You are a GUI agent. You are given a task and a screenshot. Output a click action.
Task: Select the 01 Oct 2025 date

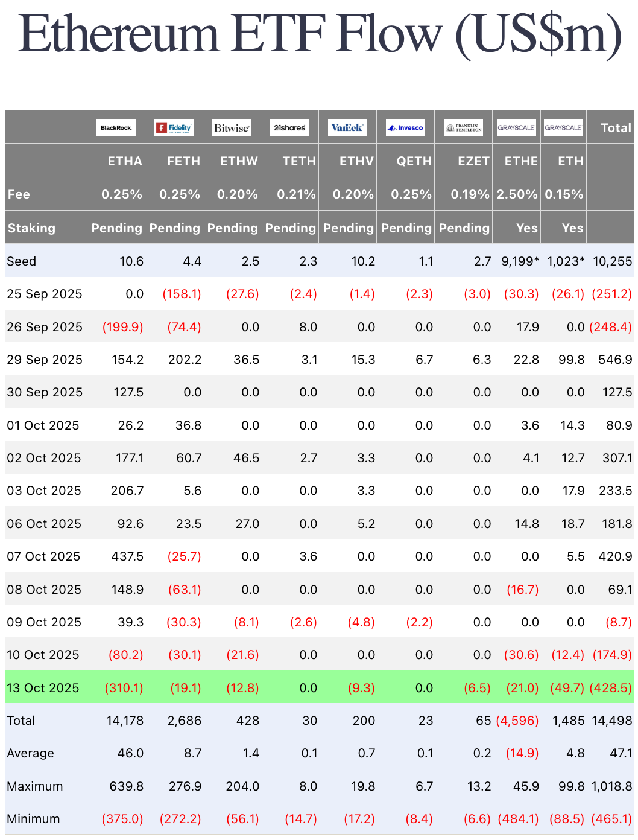point(43,425)
